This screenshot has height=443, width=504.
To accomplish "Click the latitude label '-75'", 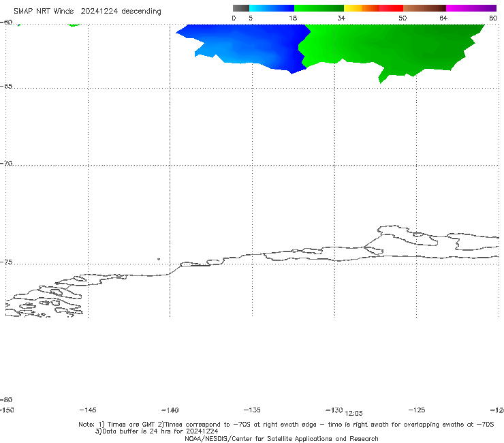I will pyautogui.click(x=6, y=262).
